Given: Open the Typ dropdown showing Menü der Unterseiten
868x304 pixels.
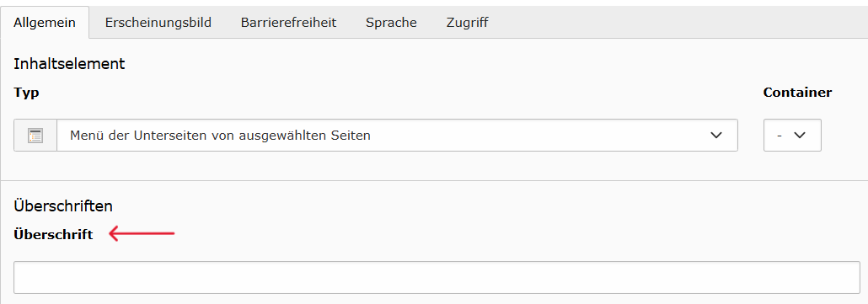Looking at the screenshot, I should click(398, 136).
